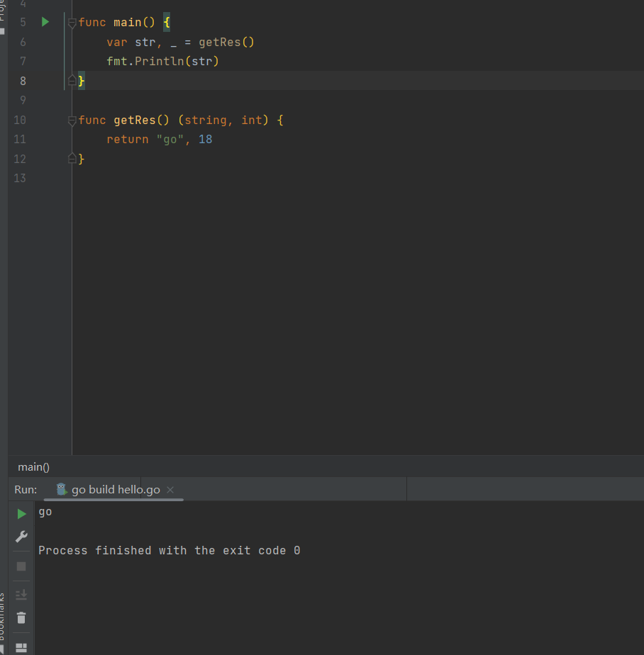Open layout options icon in Run panel
The image size is (644, 655).
click(21, 648)
